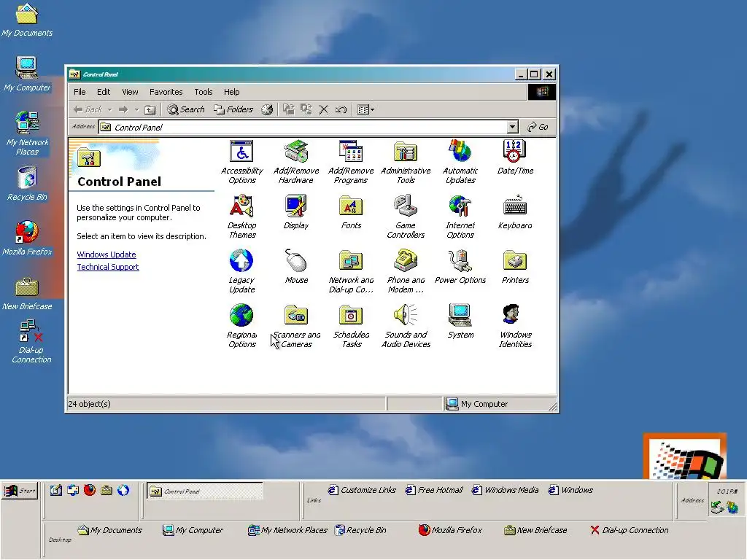
Task: Open Administrative Tools folder
Action: pos(406,162)
